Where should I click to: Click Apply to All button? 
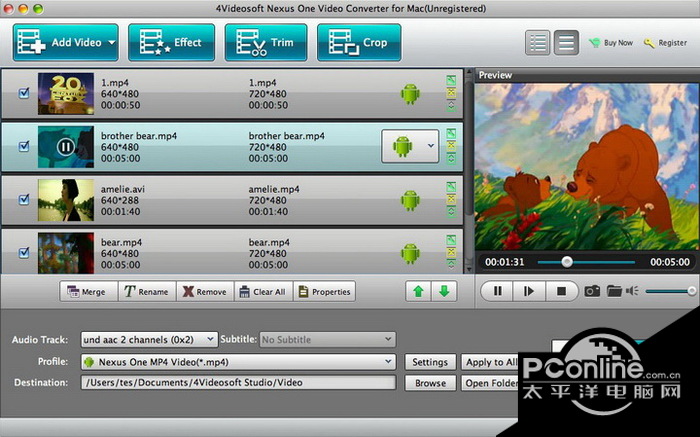pos(490,362)
